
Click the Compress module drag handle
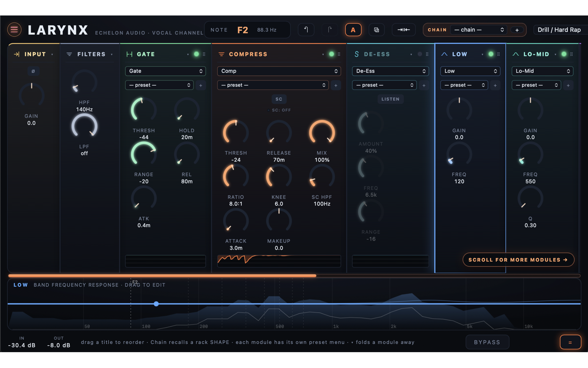pos(339,54)
